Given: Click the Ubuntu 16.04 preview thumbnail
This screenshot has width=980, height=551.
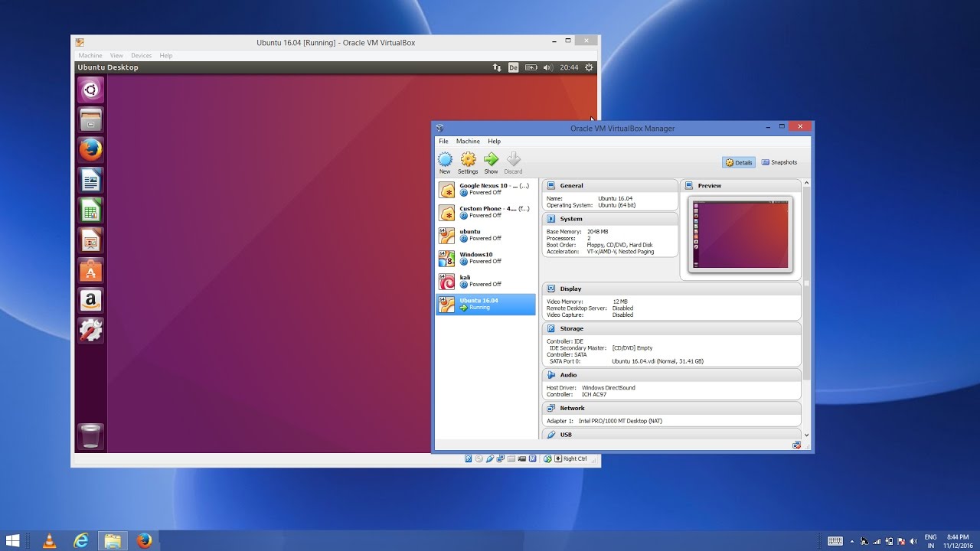Looking at the screenshot, I should (x=740, y=234).
